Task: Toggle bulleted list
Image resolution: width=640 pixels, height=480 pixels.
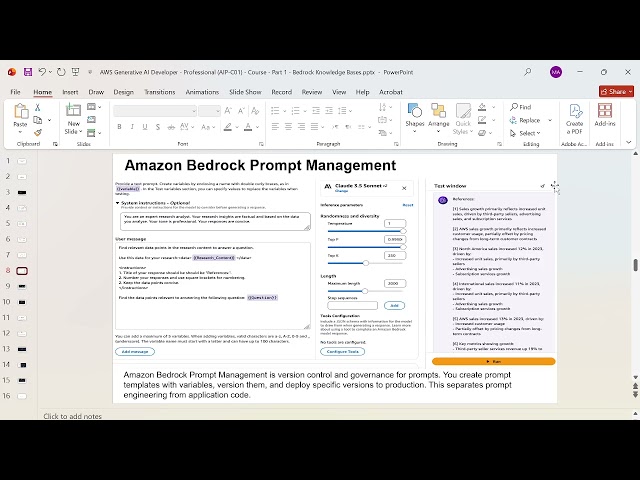Action: (x=276, y=111)
